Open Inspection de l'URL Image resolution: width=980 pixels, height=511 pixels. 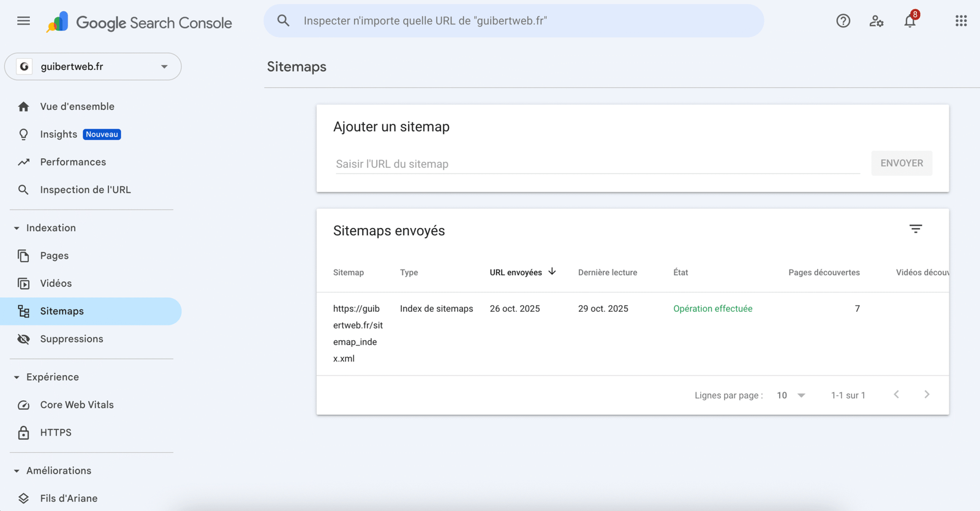click(91, 190)
